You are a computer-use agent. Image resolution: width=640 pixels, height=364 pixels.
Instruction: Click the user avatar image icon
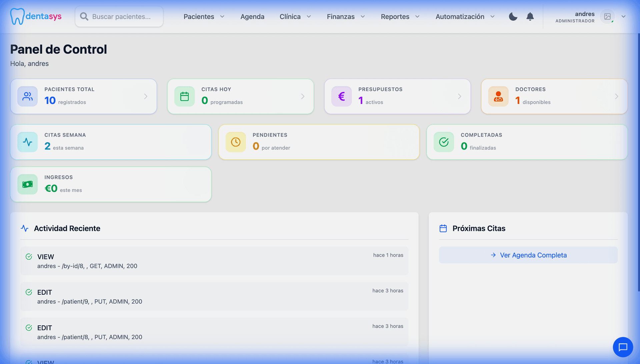[x=607, y=16]
